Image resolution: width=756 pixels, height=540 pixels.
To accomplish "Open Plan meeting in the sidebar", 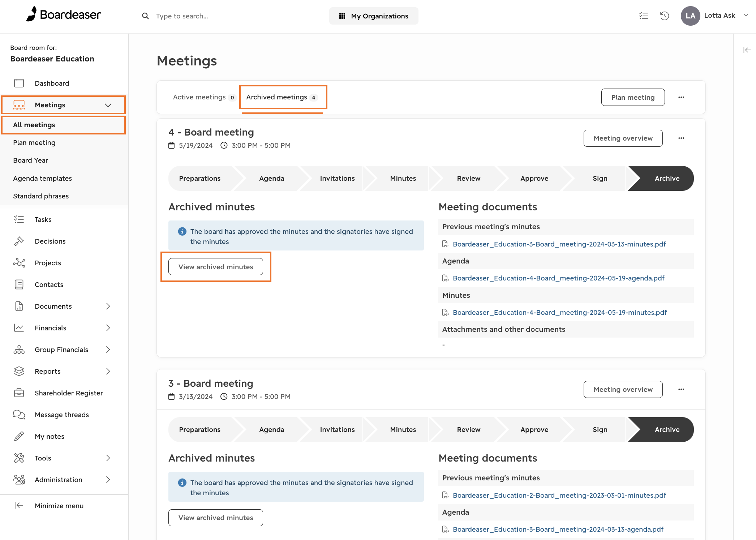I will tap(34, 142).
